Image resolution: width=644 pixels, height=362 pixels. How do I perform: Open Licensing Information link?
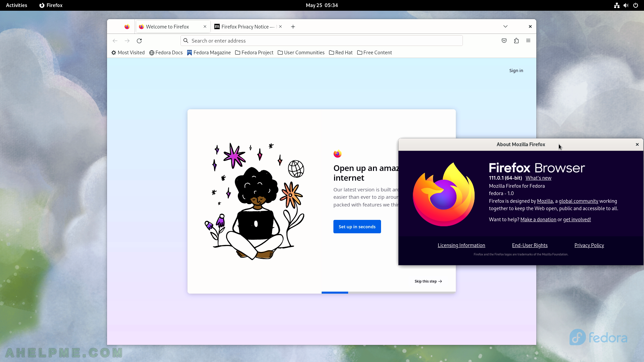click(461, 245)
